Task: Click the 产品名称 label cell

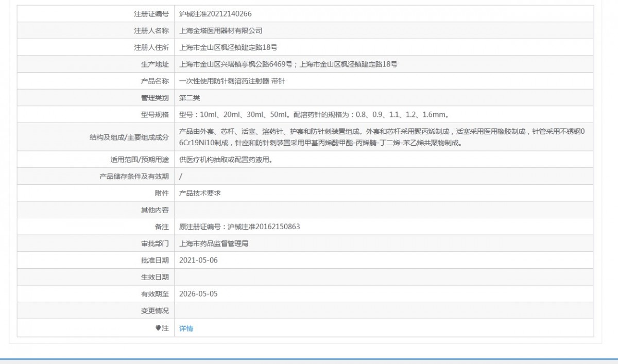Action: [x=96, y=81]
